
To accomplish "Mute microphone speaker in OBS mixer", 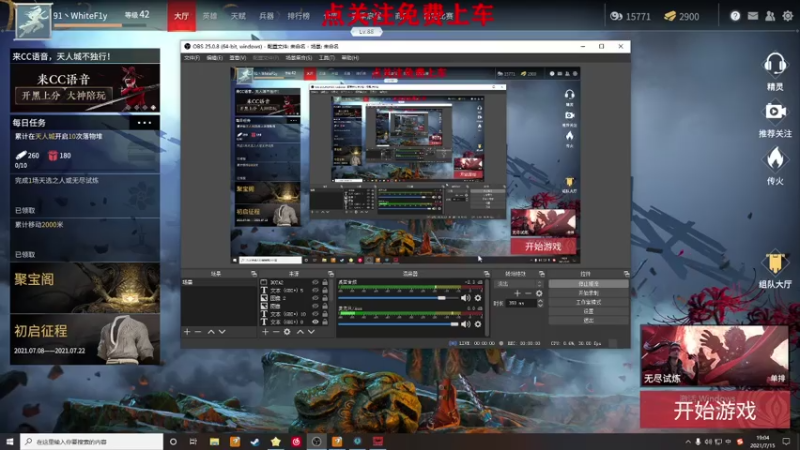I will coord(465,324).
